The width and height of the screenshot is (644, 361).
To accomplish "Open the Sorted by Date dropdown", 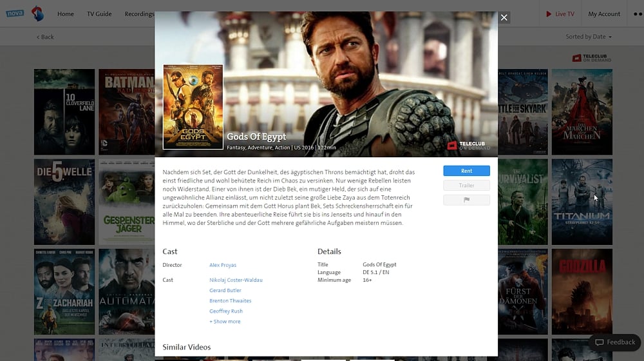I will click(589, 37).
